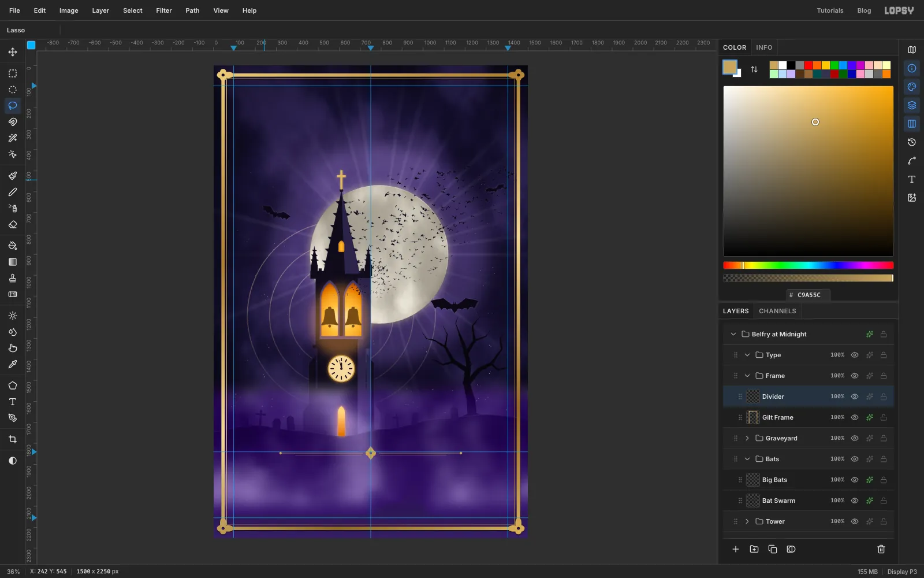
Task: Select the Move tool
Action: click(x=13, y=52)
